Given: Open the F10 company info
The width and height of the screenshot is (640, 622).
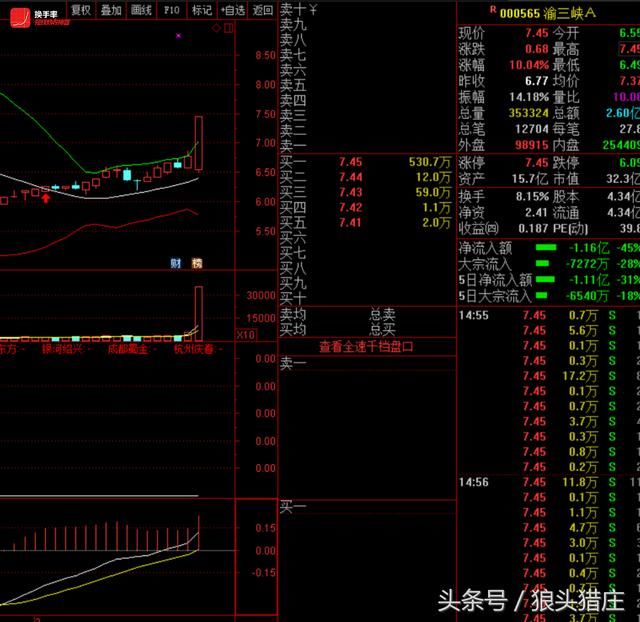Looking at the screenshot, I should [x=172, y=10].
